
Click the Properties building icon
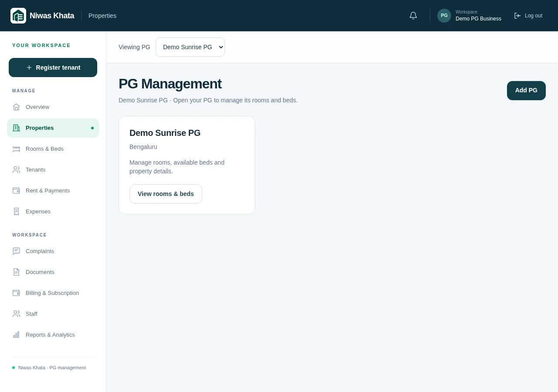pyautogui.click(x=16, y=128)
